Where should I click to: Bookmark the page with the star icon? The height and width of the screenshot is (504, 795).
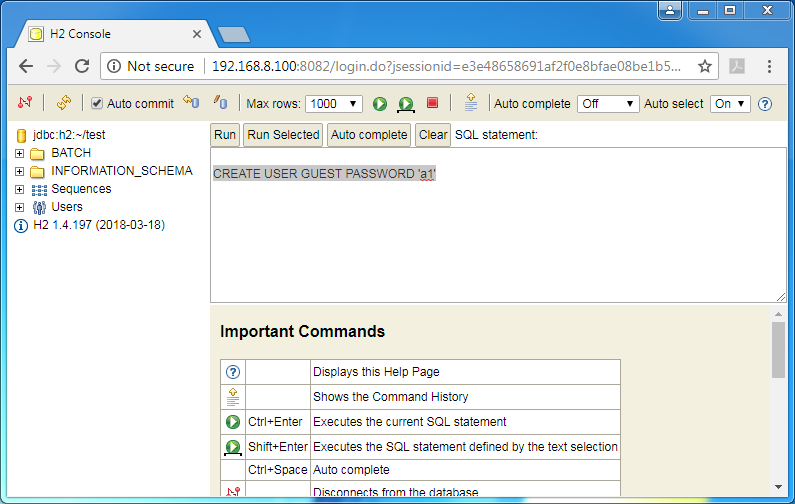pyautogui.click(x=705, y=66)
